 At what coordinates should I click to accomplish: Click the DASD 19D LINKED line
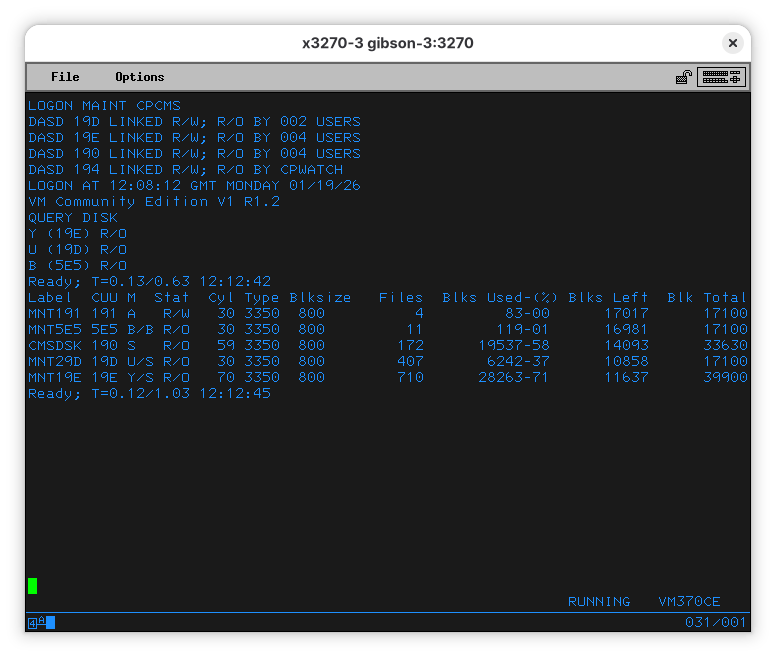pos(194,122)
